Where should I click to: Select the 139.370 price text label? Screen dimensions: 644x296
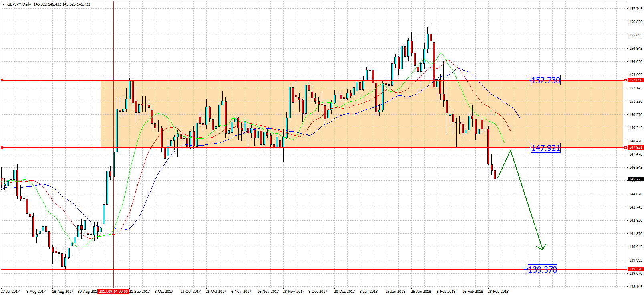coord(542,270)
